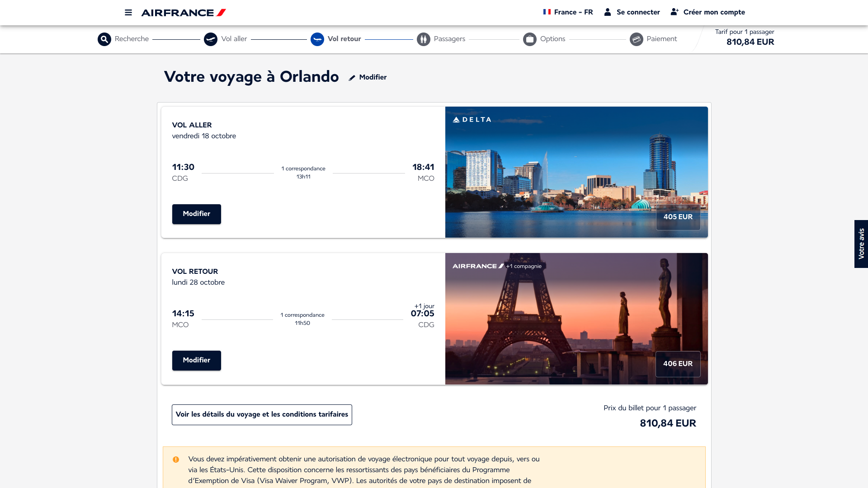This screenshot has width=868, height=488.
Task: Open voyage details and fare conditions
Action: (x=262, y=415)
